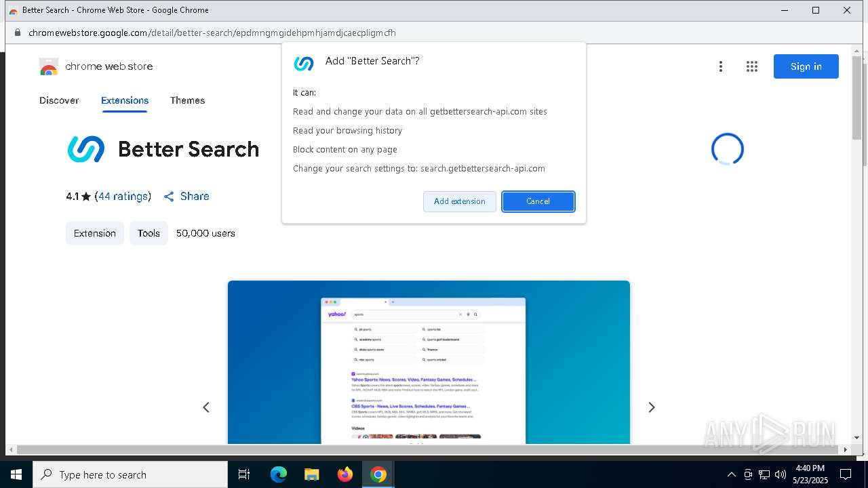Open the three-dot more options menu
Image resolution: width=868 pixels, height=488 pixels.
(x=721, y=66)
